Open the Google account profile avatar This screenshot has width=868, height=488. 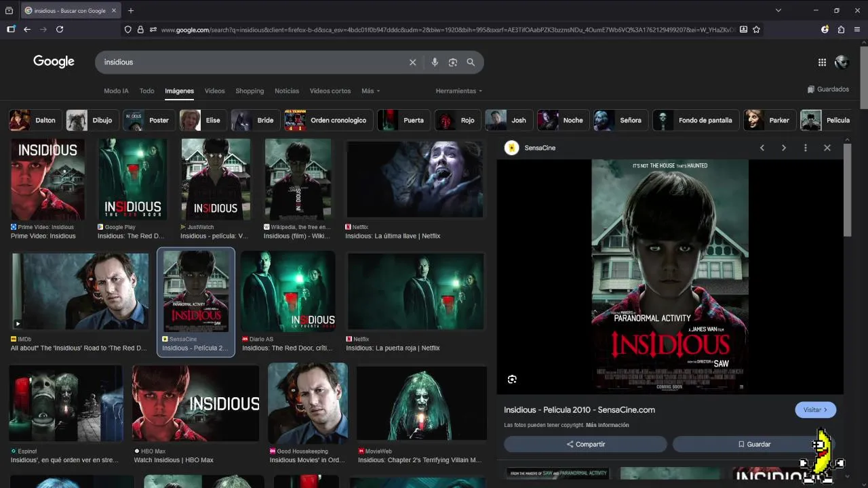(x=842, y=62)
